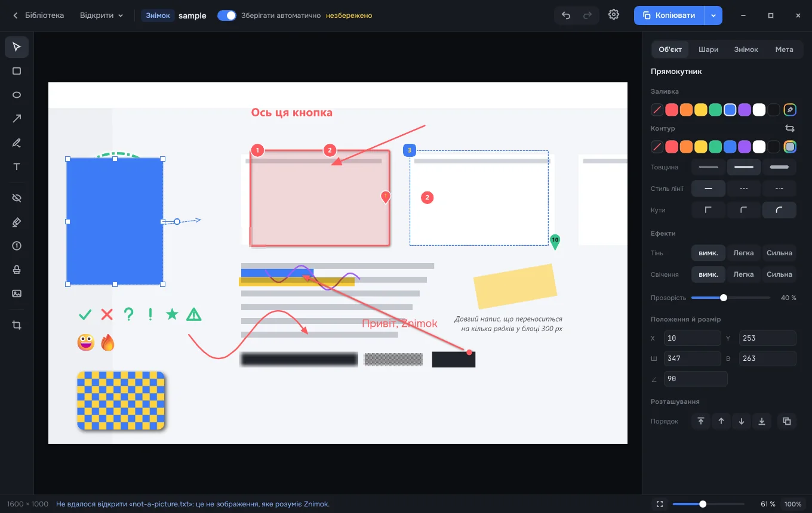
Task: Activate the arrow drawing tool
Action: pos(17,119)
